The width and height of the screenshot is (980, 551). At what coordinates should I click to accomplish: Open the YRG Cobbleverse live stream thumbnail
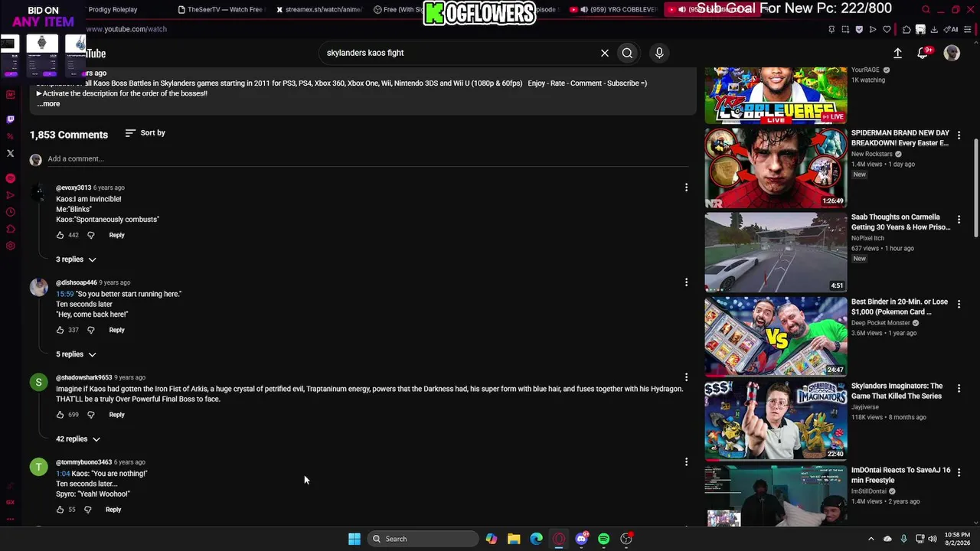tap(776, 95)
